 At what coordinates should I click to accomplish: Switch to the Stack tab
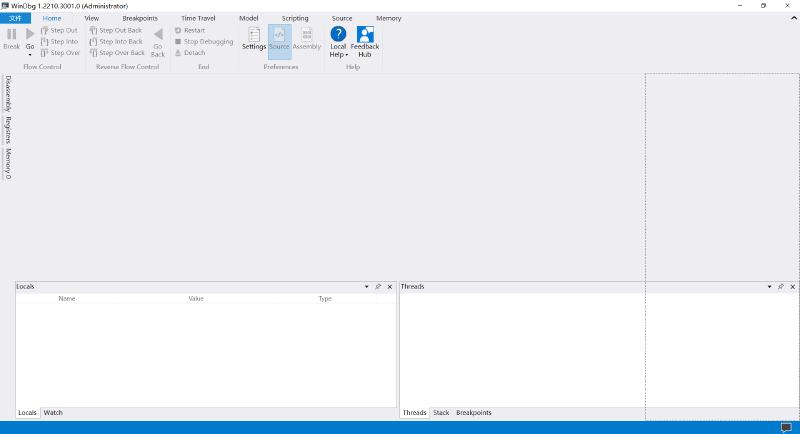pyautogui.click(x=441, y=413)
